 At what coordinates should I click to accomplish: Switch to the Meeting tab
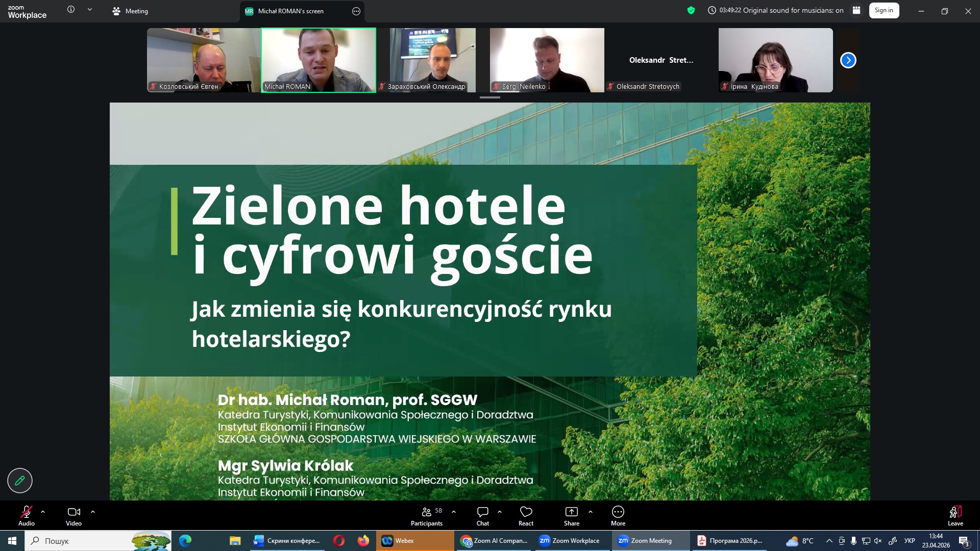pyautogui.click(x=131, y=11)
